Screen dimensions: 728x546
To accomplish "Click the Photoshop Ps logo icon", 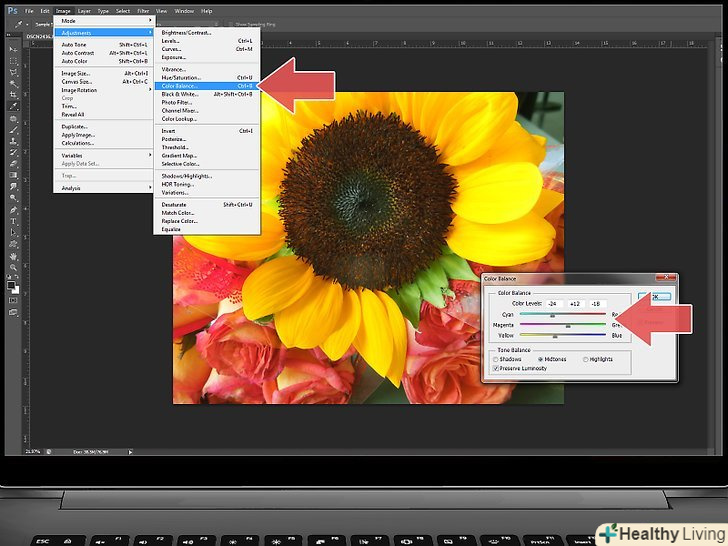I will point(12,10).
